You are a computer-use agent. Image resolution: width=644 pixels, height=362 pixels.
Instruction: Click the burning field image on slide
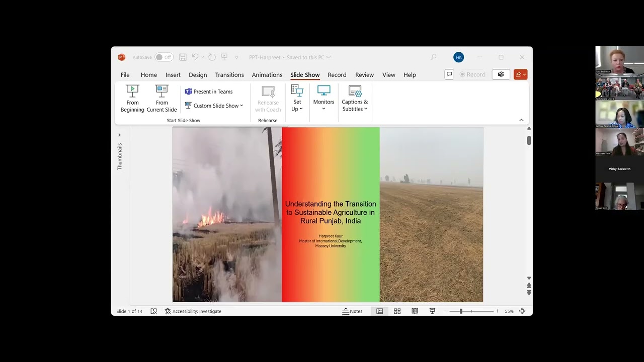(227, 215)
